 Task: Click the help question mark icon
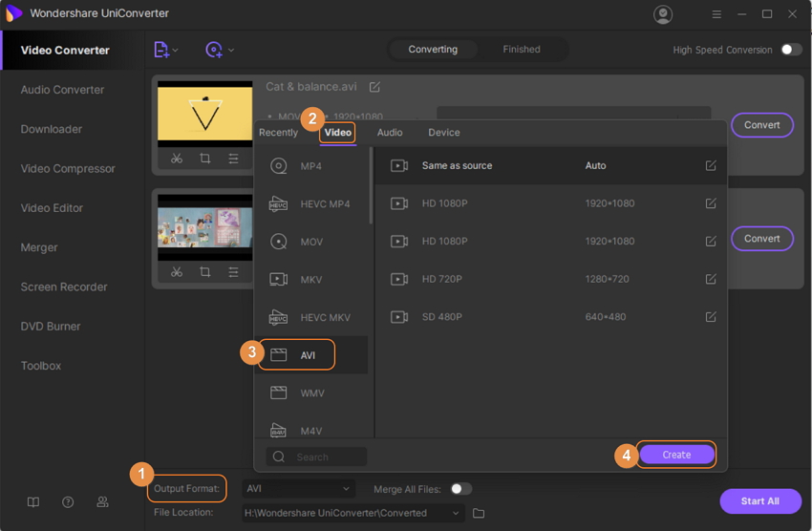68,502
